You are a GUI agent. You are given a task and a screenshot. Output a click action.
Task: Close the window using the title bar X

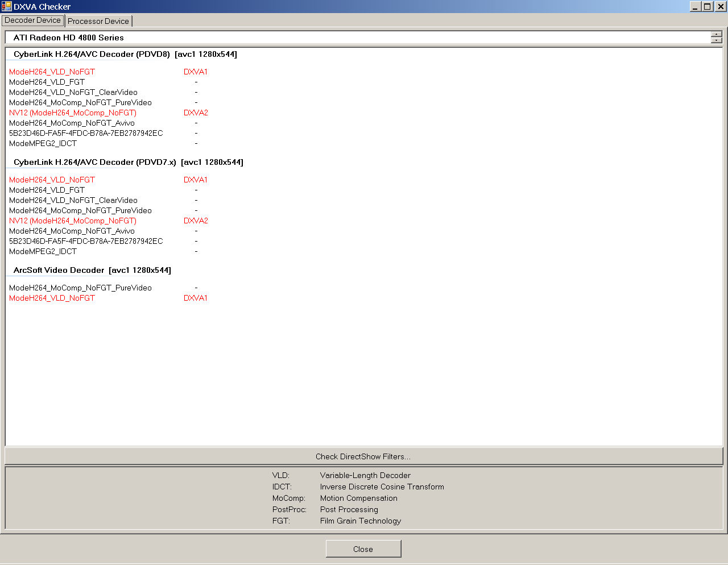(x=720, y=6)
